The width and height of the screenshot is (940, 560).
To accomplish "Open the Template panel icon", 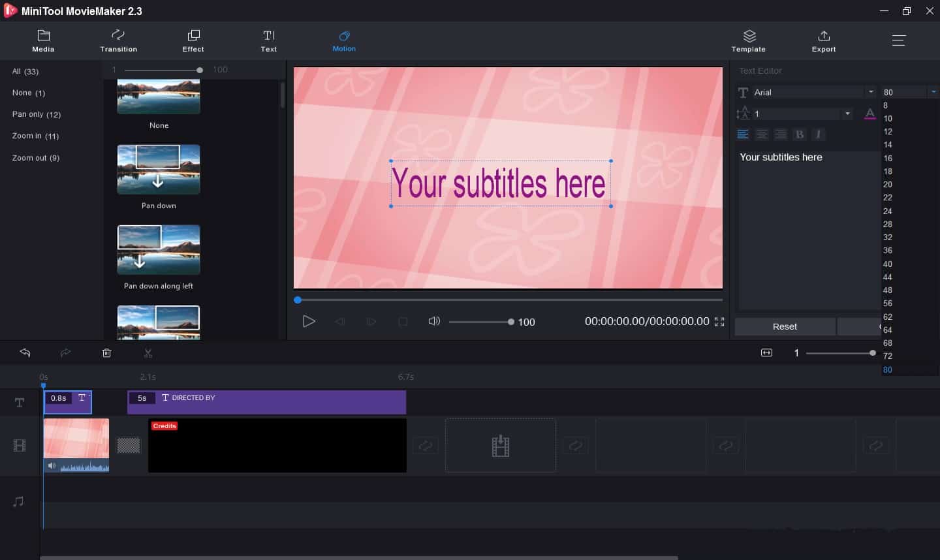I will 748,40.
